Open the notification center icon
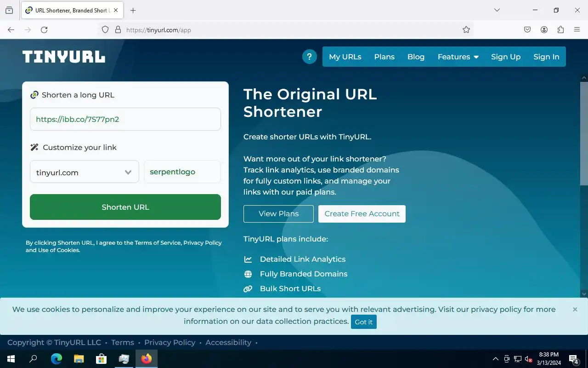Viewport: 588px width, 368px height. pyautogui.click(x=573, y=359)
